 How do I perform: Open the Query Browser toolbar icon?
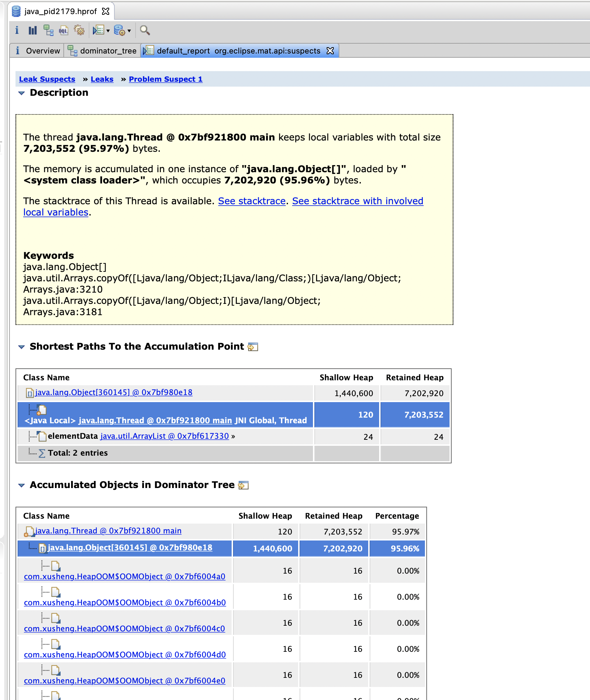point(120,30)
